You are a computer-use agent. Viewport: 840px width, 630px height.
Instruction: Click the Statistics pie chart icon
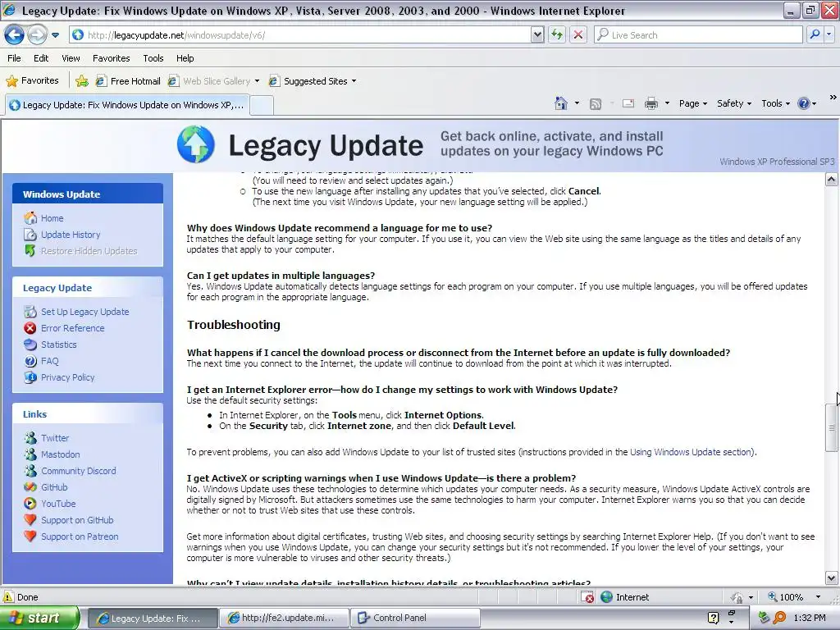[x=30, y=345]
